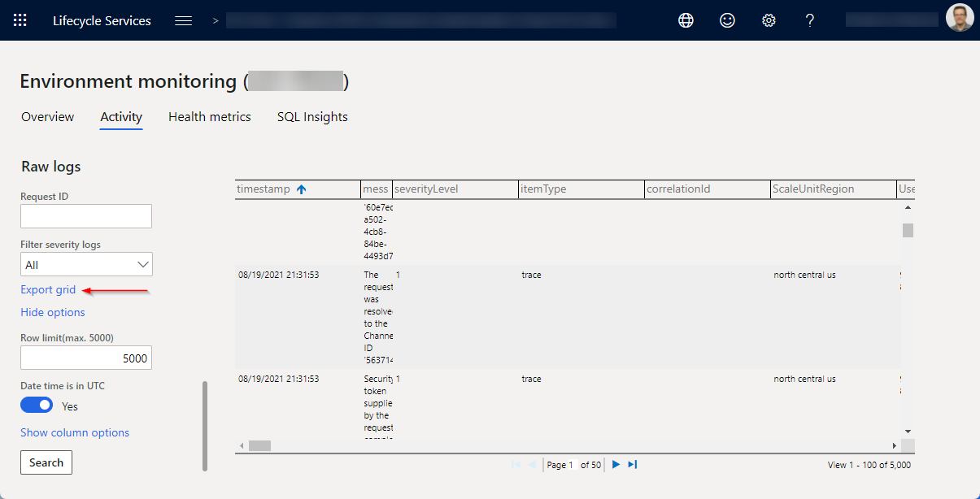
Task: Click the help question mark icon
Action: 810,20
